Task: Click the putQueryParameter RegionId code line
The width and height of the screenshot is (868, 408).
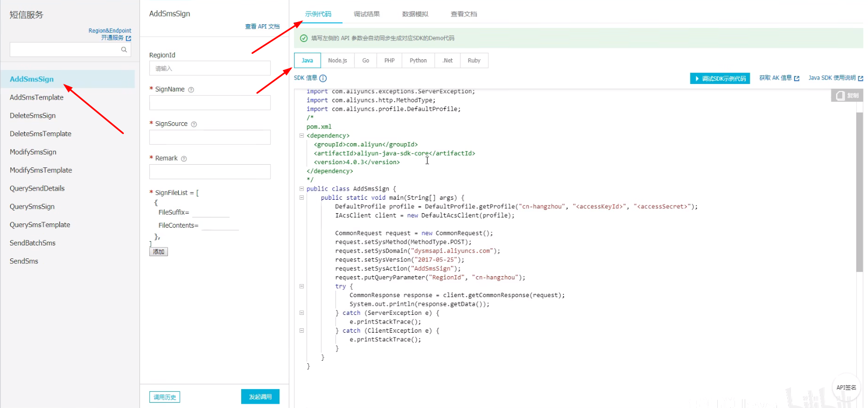Action: (430, 278)
